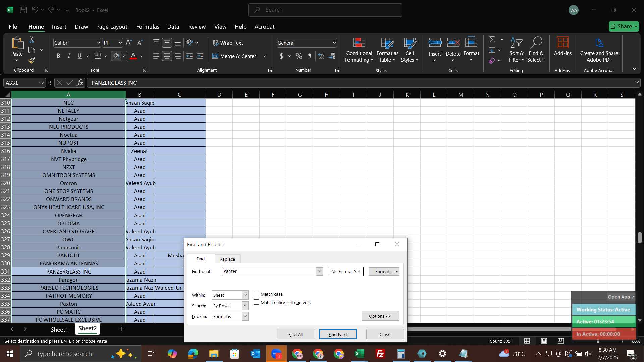
Task: Decrease decimal places
Action: coord(332,56)
